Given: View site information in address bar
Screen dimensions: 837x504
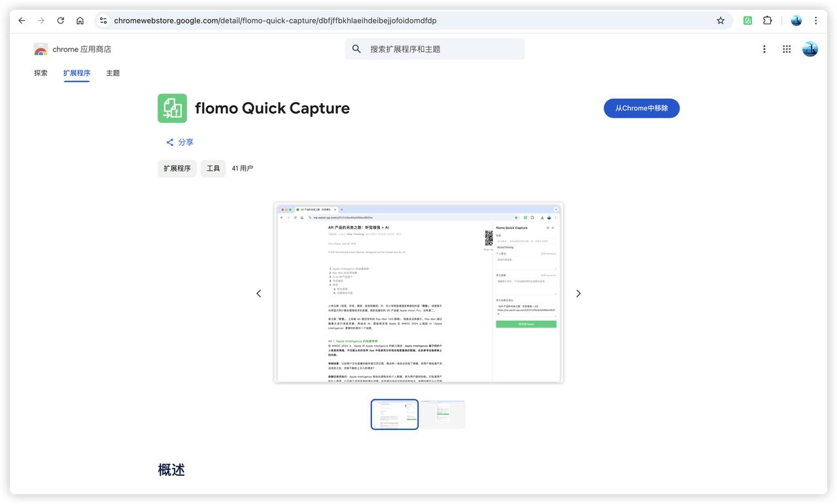Looking at the screenshot, I should point(103,20).
